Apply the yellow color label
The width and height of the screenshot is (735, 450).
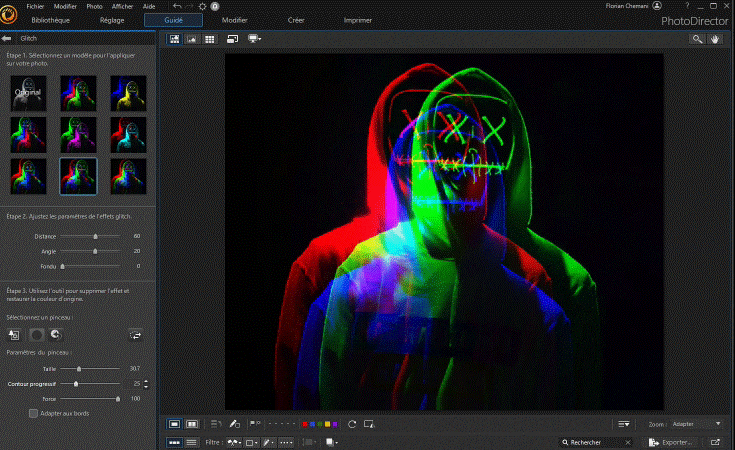tap(328, 424)
